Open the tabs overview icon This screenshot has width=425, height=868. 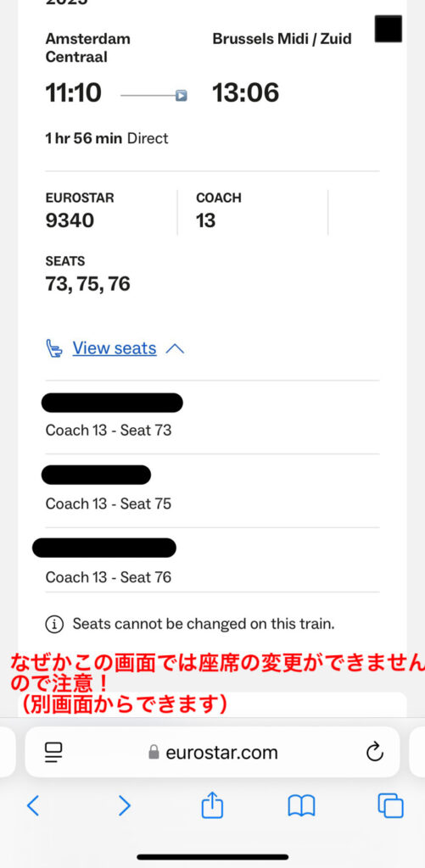[391, 805]
